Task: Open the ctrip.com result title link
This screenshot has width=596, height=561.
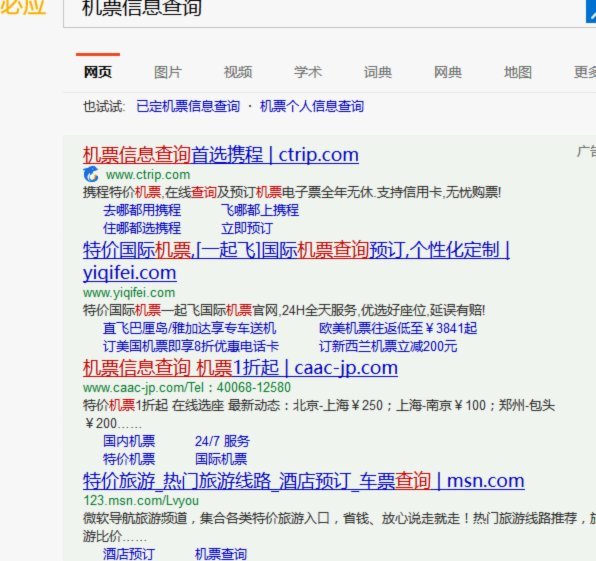Action: (221, 155)
